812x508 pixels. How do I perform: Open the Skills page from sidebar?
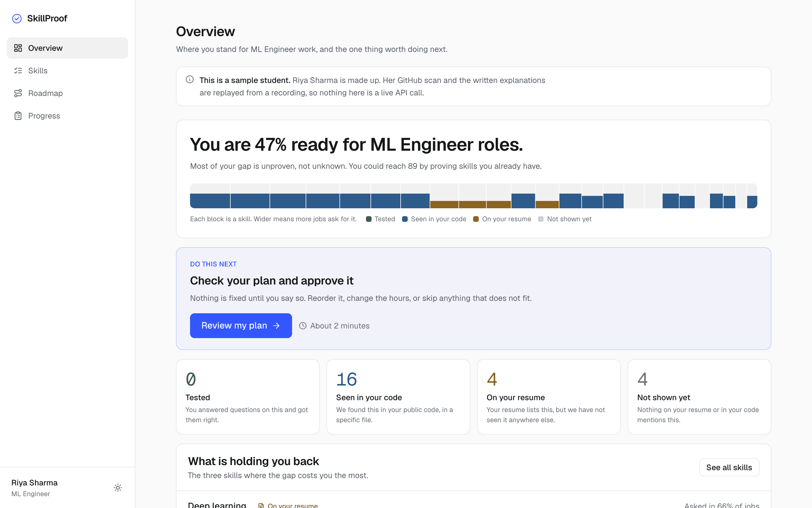point(67,71)
